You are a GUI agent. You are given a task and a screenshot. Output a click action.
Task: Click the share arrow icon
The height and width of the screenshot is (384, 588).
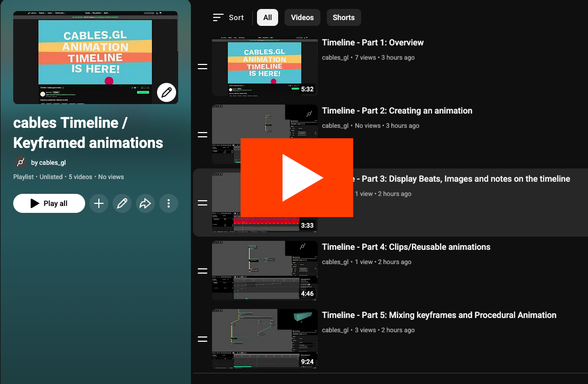coord(145,203)
